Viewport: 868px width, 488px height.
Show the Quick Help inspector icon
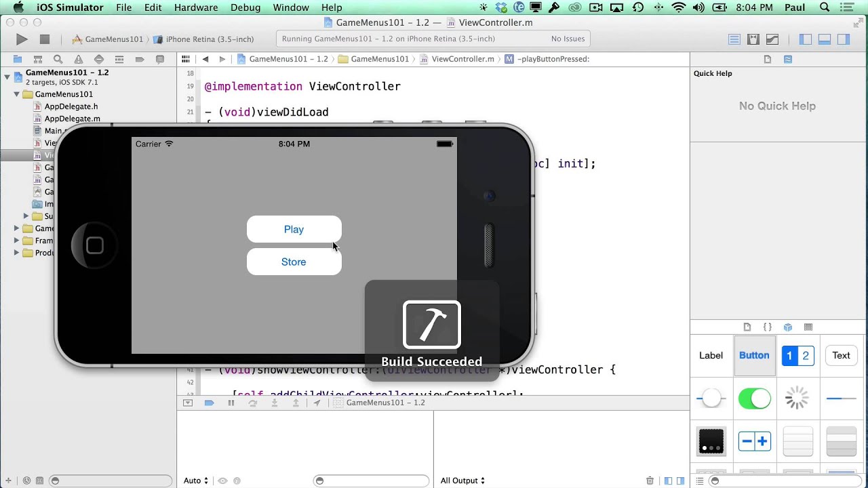[788, 59]
